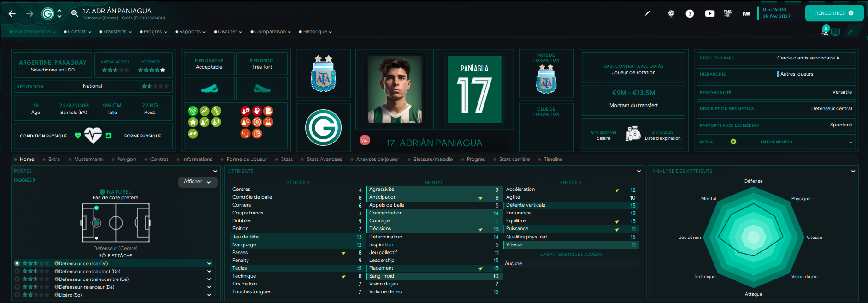Switch to the Stats Avancées tab

click(x=325, y=159)
